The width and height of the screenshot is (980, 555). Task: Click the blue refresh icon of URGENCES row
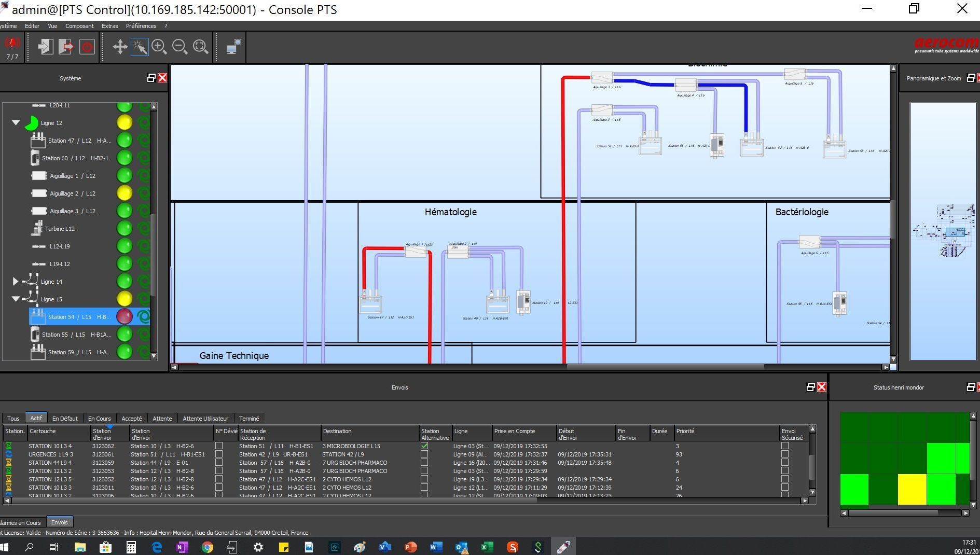(x=9, y=454)
